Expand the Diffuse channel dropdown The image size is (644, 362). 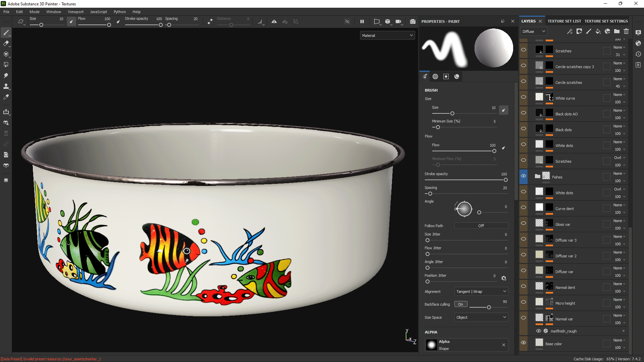click(x=534, y=32)
